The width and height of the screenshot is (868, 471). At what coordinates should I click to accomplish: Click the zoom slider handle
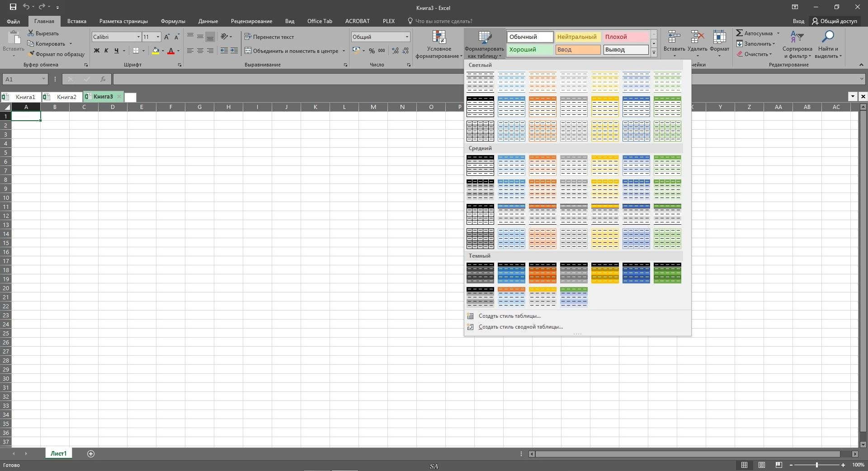[x=816, y=465]
